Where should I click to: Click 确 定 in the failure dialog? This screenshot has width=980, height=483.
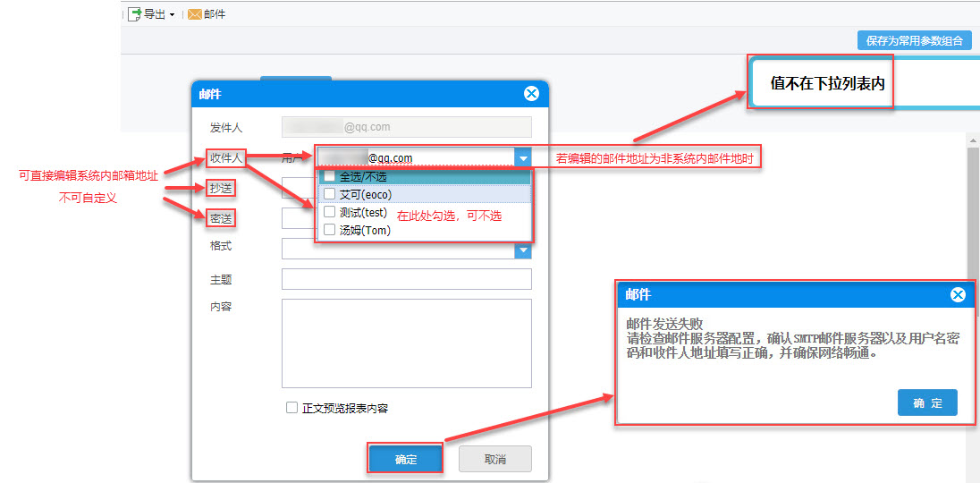coord(927,402)
